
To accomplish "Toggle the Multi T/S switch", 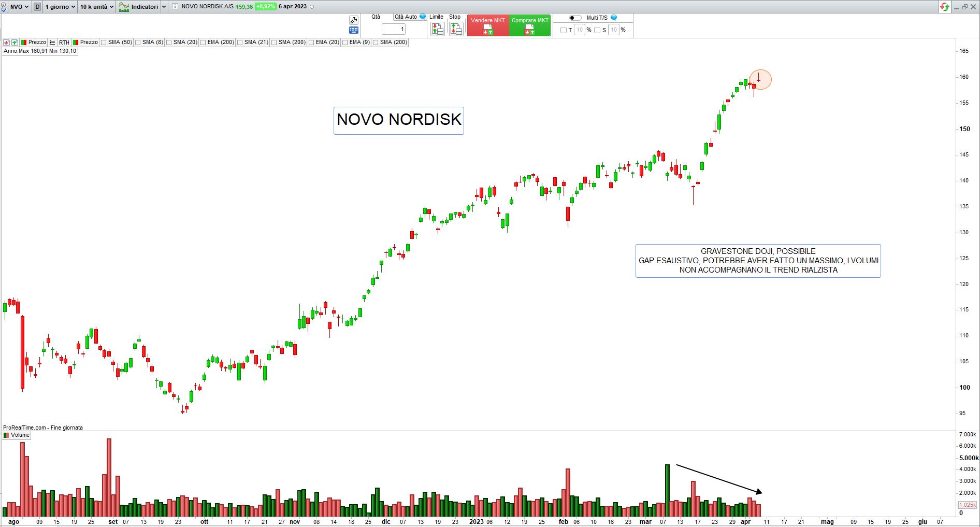I will 575,18.
